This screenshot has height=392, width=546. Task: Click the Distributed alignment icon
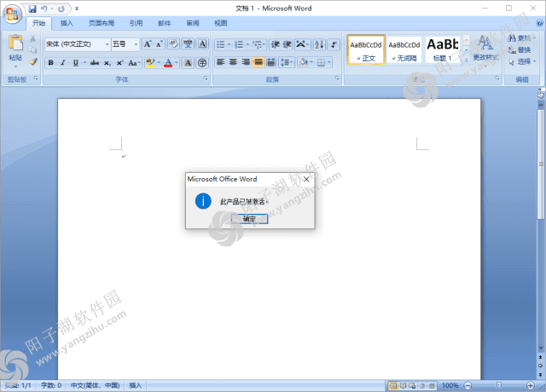tap(270, 62)
